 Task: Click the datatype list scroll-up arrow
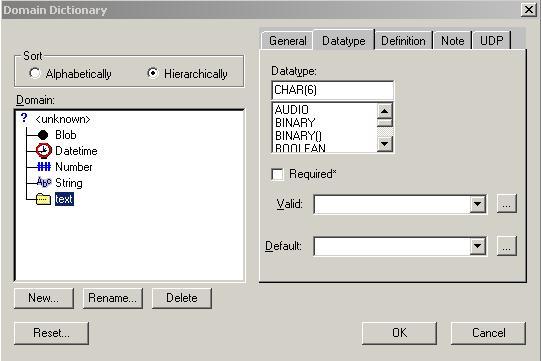tap(384, 111)
